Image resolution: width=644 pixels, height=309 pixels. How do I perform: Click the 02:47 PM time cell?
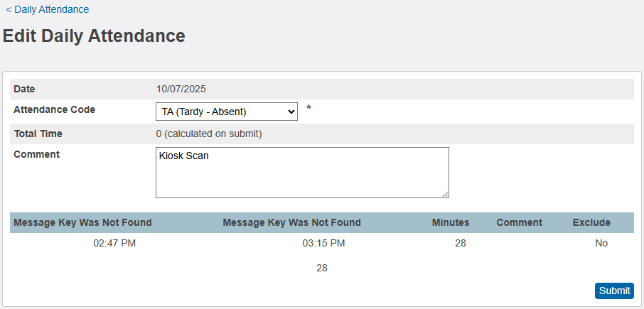point(114,244)
